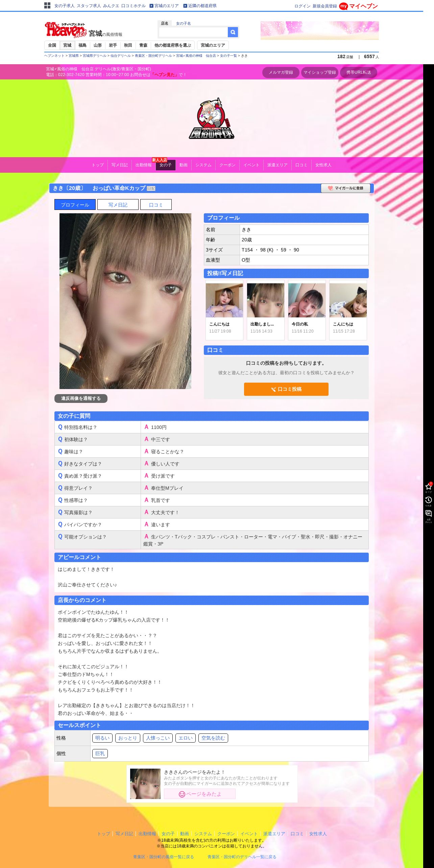
Task: Click the search magnifier button
Action: pyautogui.click(x=233, y=32)
